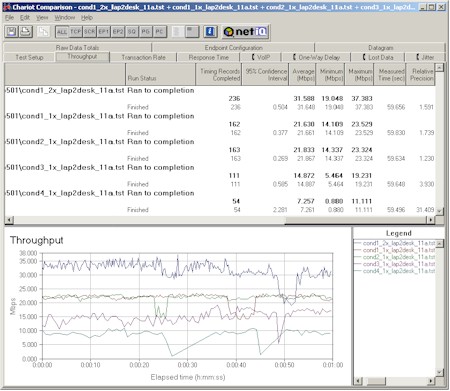The image size is (450, 391).
Task: Click the Print toolbar icon
Action: tap(25, 32)
